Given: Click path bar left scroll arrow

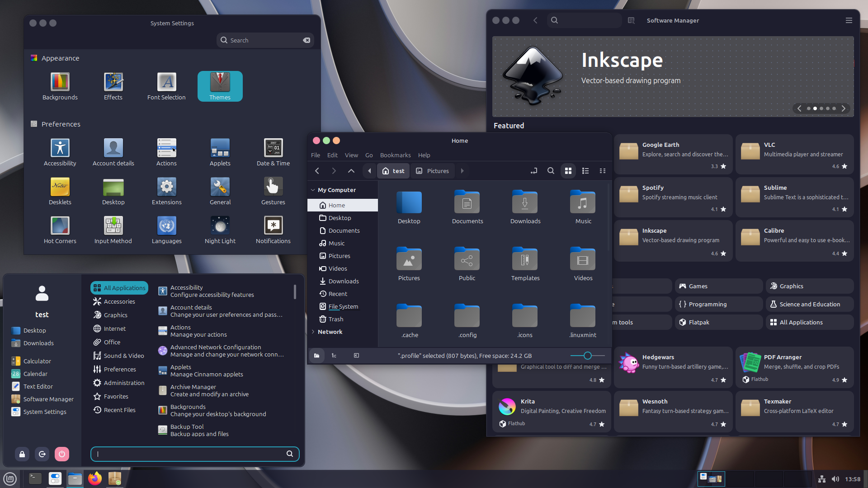Looking at the screenshot, I should coord(369,171).
